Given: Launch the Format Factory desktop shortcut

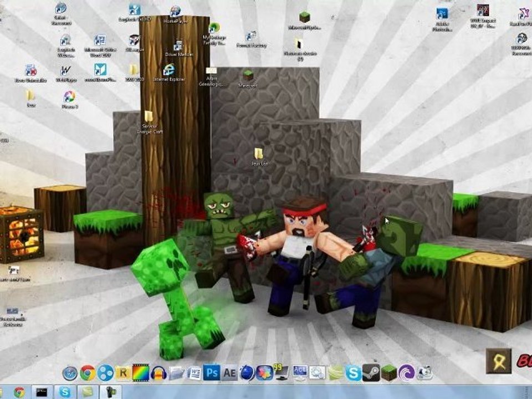Looking at the screenshot, I should point(252,39).
